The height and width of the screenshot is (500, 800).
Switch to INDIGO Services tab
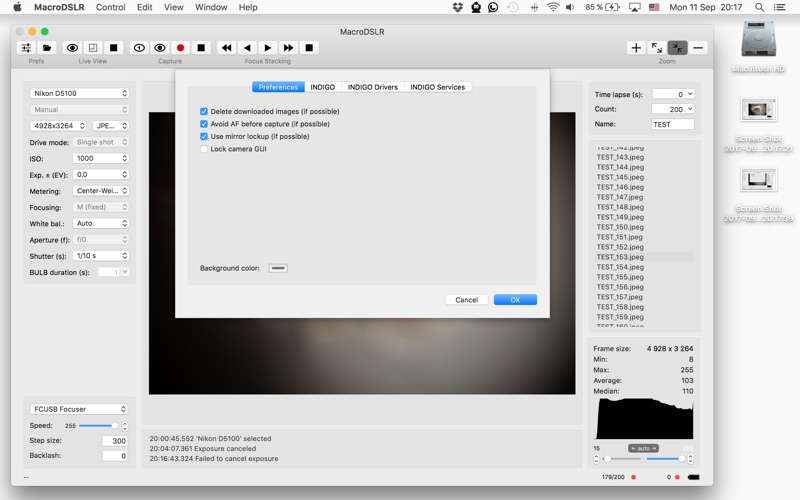tap(438, 87)
